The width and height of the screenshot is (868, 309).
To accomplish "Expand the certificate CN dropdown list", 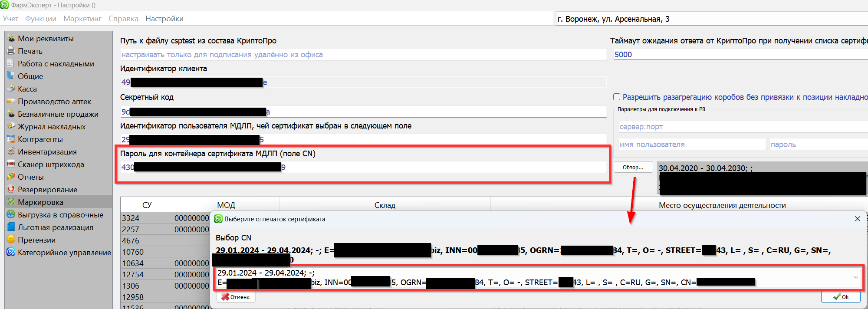I will [855, 277].
